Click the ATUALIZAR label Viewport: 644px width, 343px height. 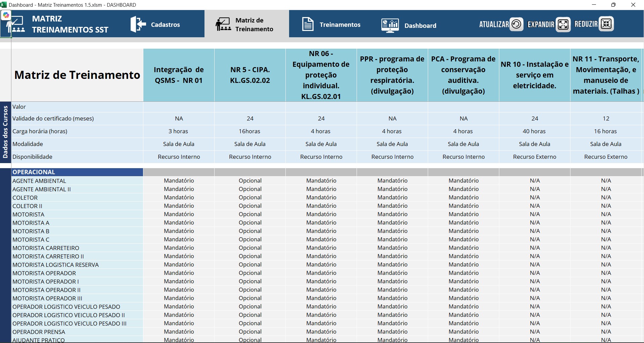click(x=494, y=24)
